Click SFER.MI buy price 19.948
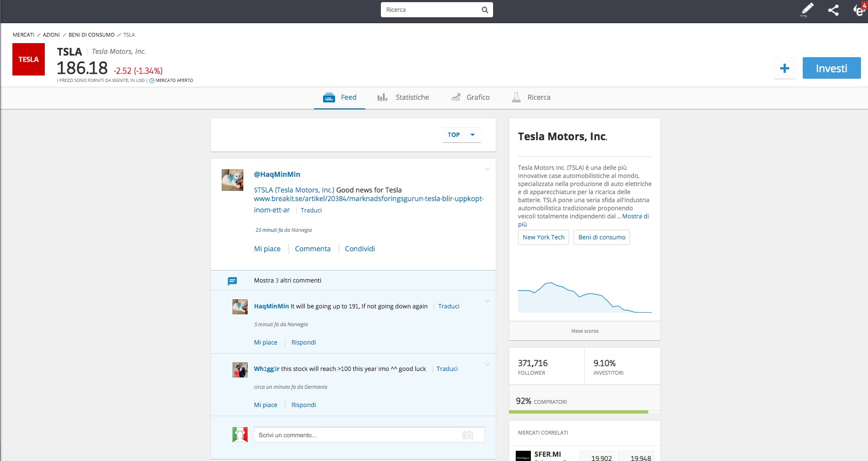Image resolution: width=868 pixels, height=461 pixels. (x=636, y=456)
